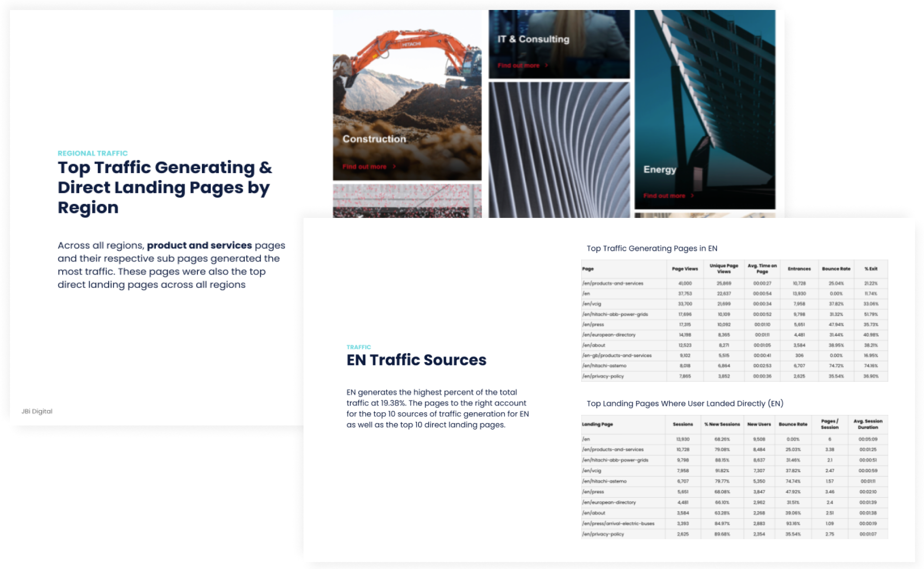Click the bold 'product and services' text

point(199,245)
